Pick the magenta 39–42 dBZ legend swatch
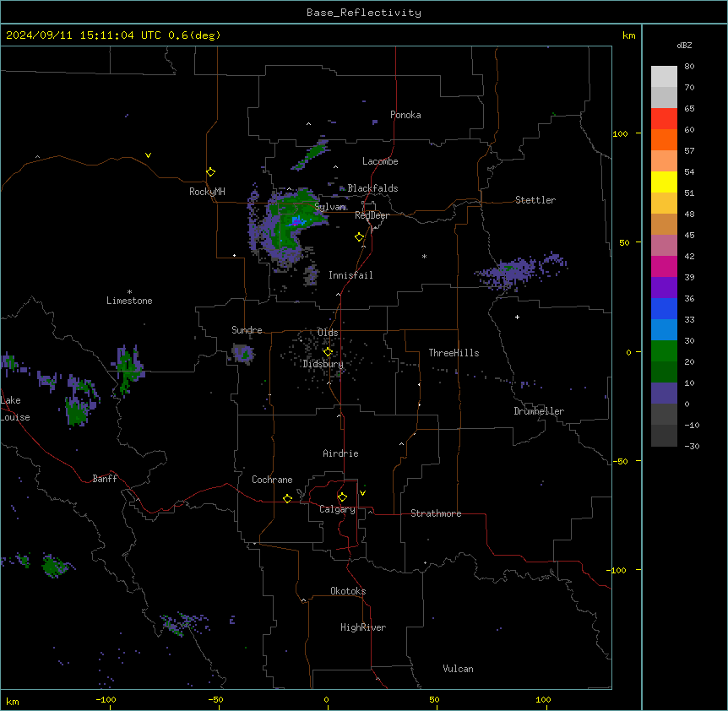728x711 pixels. 664,266
